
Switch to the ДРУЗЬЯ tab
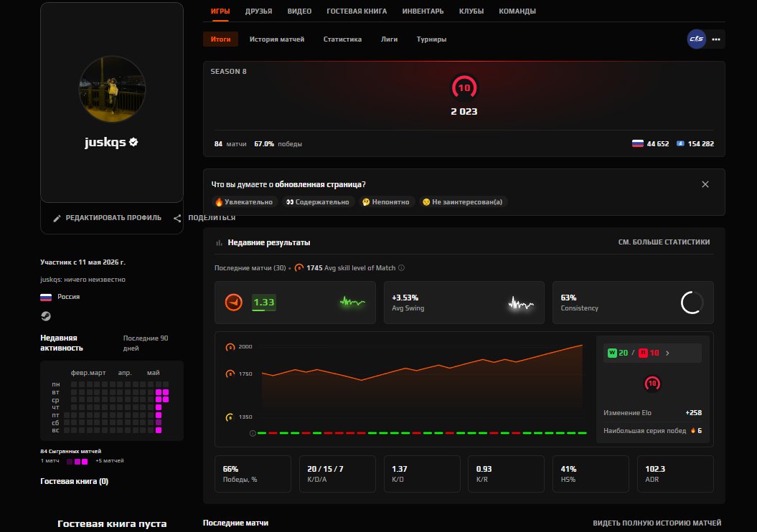tap(258, 11)
